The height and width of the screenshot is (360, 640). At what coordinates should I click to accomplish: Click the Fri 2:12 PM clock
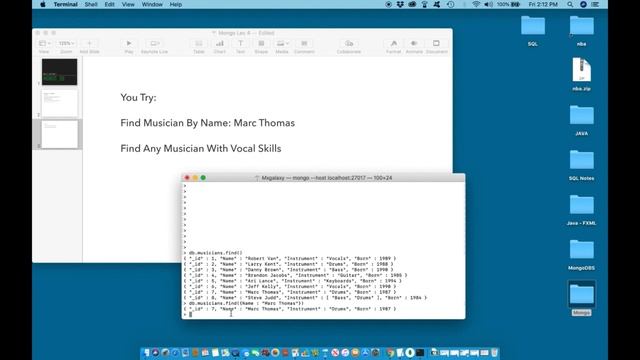coord(542,4)
